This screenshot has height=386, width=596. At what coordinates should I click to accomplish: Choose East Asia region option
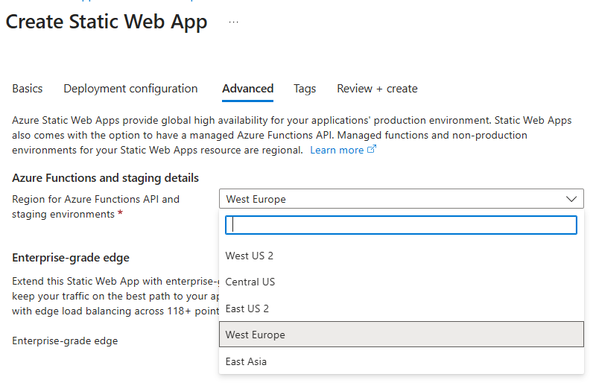(401, 361)
